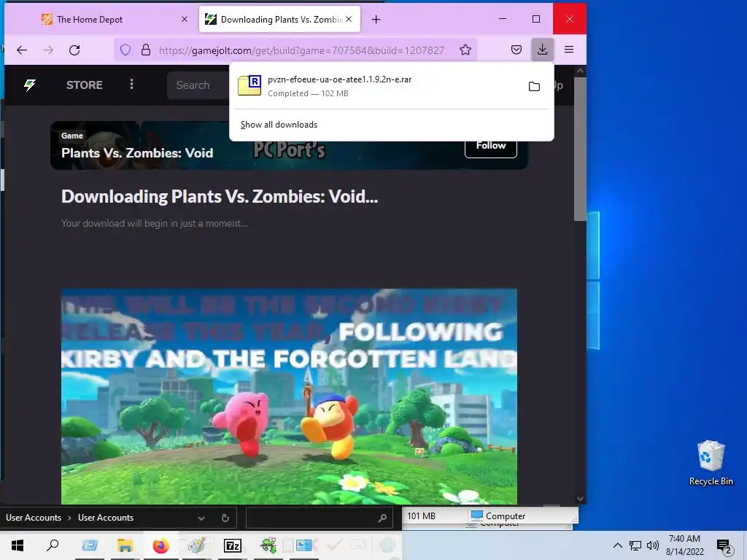The height and width of the screenshot is (560, 747).
Task: Click the browser URL address bar
Action: [301, 50]
